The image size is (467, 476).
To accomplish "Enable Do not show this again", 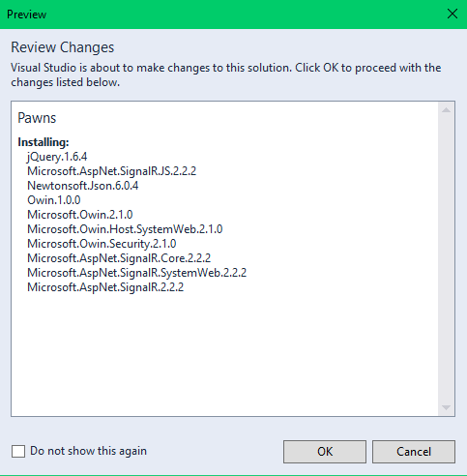I will pos(18,451).
